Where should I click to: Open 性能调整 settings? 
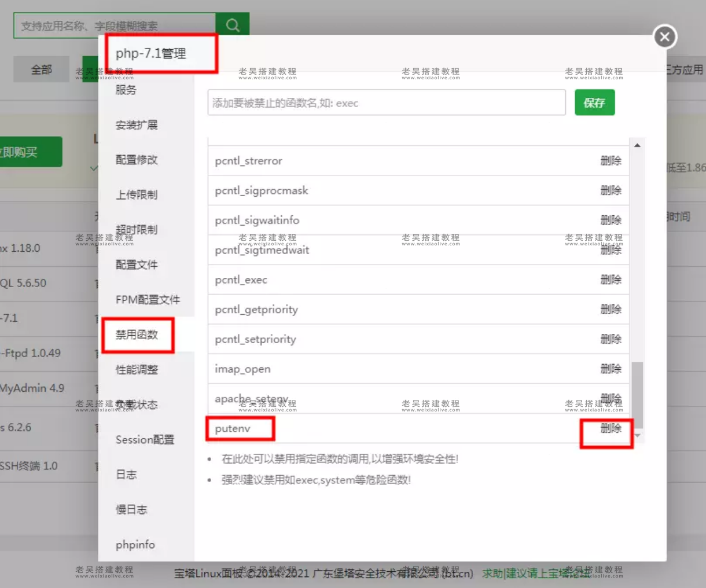coord(135,370)
